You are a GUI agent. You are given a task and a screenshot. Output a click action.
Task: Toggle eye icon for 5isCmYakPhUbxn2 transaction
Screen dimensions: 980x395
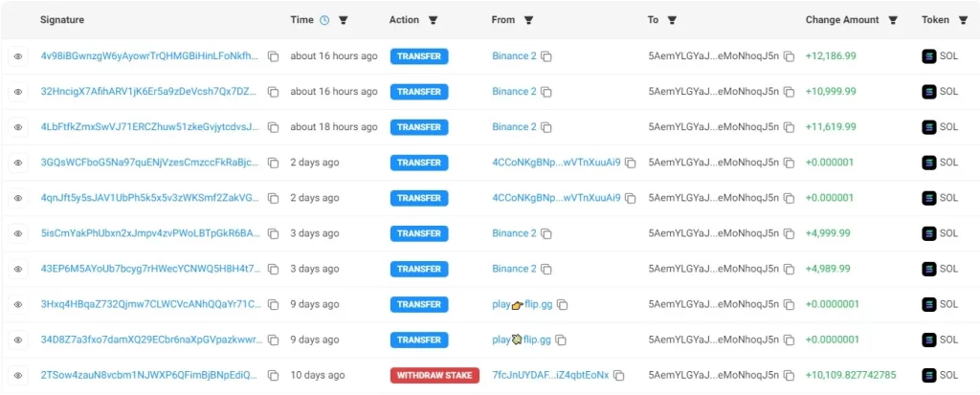[18, 233]
